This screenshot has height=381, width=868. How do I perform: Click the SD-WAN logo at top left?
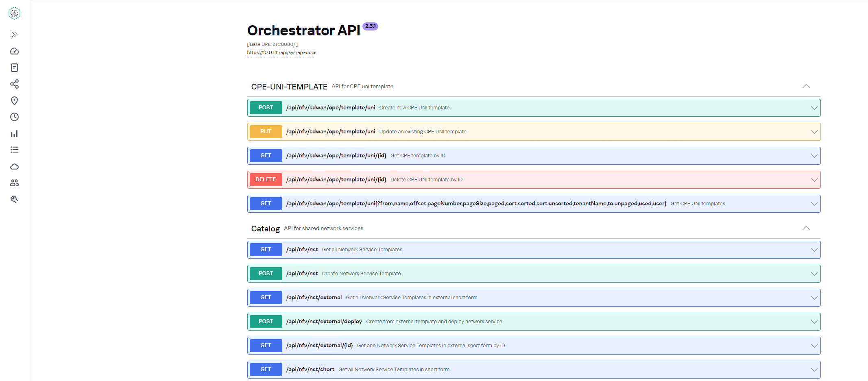(15, 13)
